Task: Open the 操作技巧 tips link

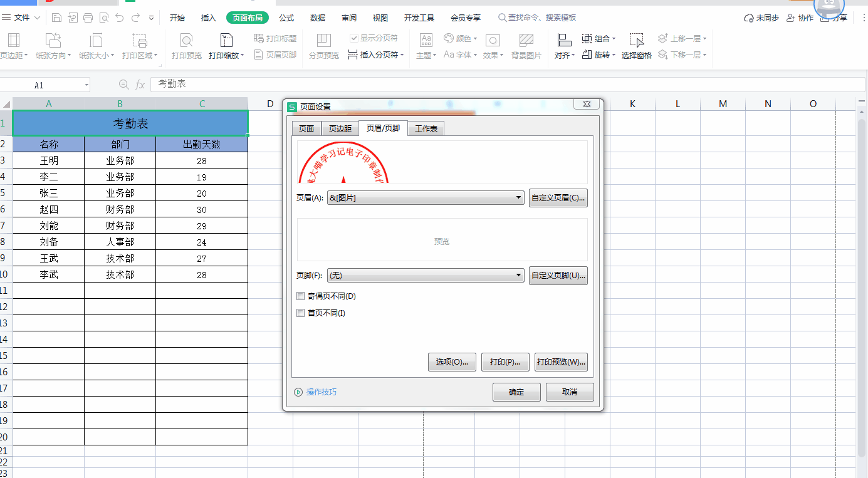Action: pyautogui.click(x=315, y=392)
